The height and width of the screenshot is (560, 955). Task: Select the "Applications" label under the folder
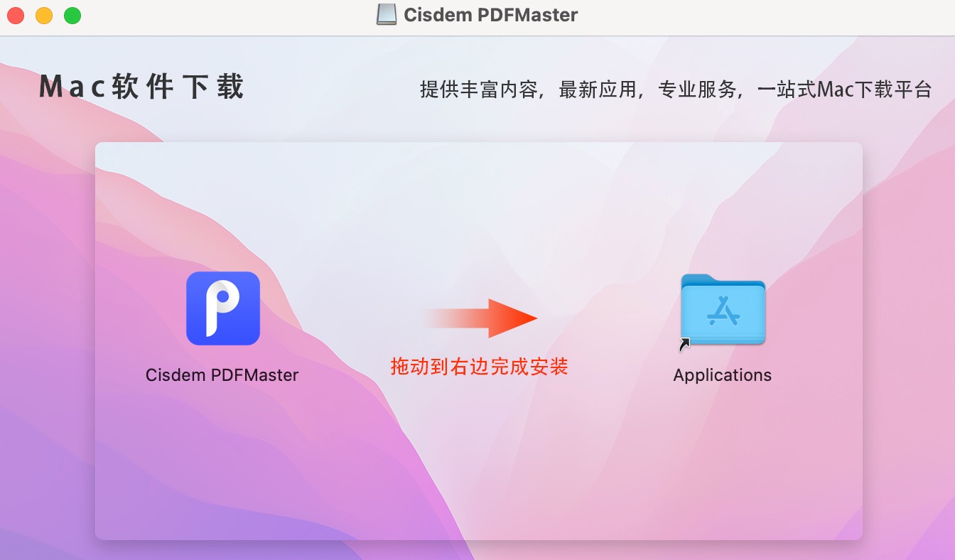coord(722,375)
